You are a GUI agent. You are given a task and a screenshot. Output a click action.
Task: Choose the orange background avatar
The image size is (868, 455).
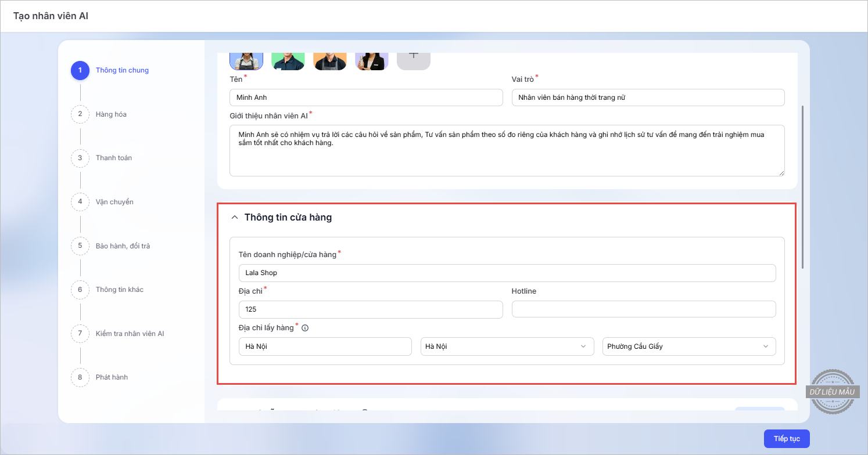330,61
